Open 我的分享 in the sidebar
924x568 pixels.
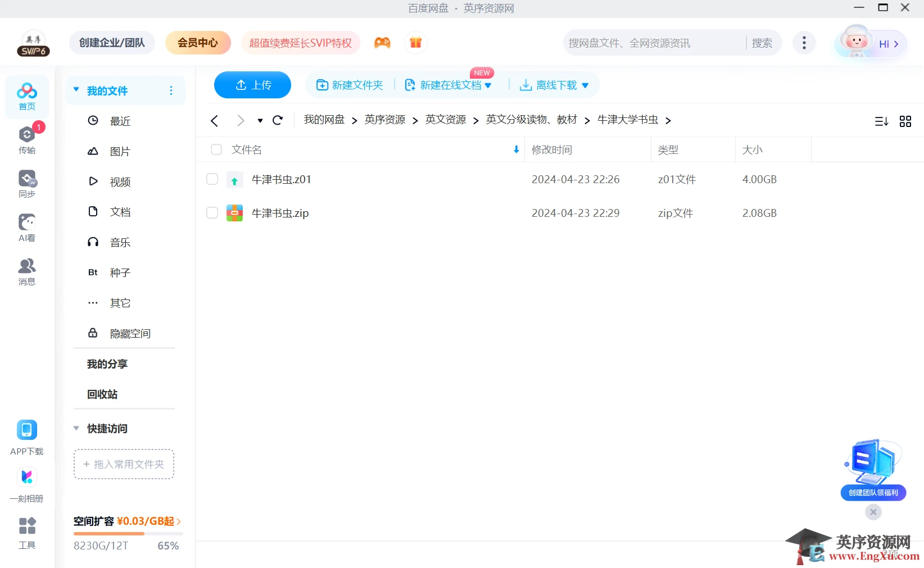coord(107,364)
